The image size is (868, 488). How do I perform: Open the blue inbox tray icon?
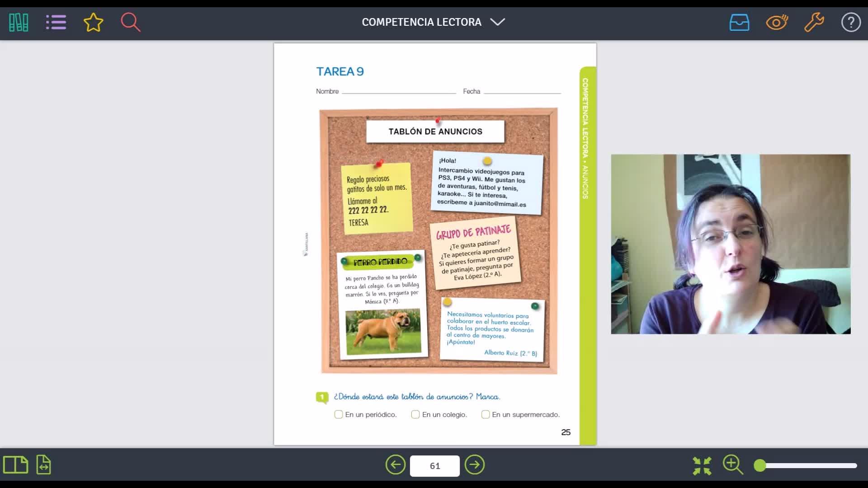(739, 22)
